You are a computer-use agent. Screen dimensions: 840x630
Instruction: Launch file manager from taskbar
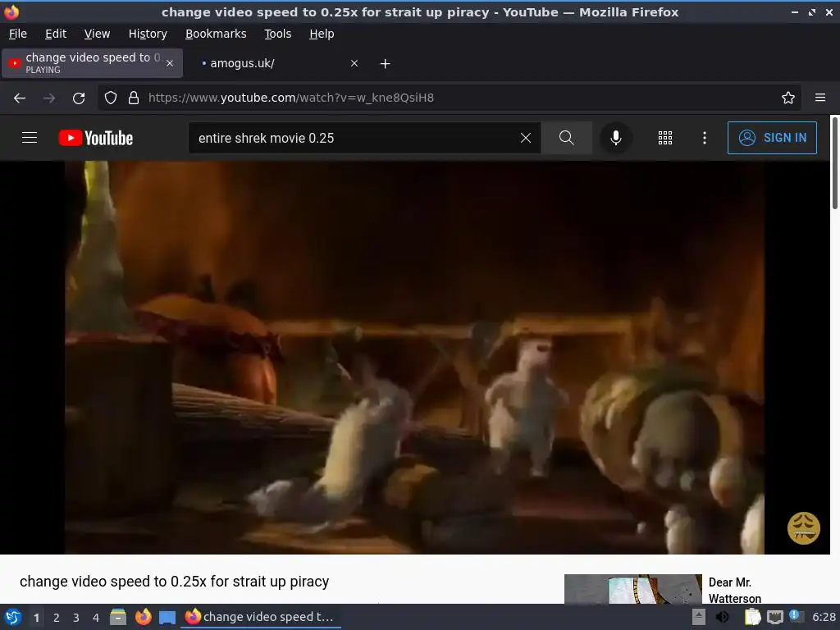tap(118, 617)
